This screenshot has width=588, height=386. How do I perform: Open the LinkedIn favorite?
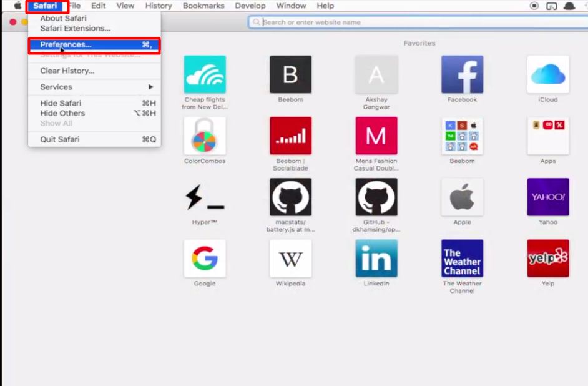(x=376, y=259)
